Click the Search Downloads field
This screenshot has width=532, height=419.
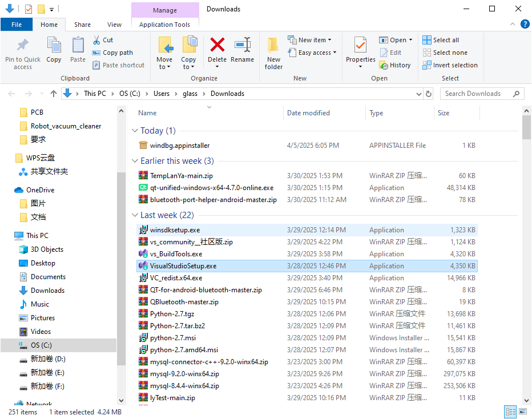pos(477,94)
